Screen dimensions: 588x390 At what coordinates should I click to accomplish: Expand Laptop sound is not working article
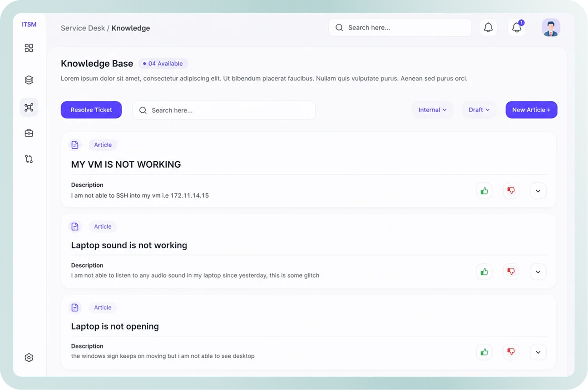click(538, 272)
